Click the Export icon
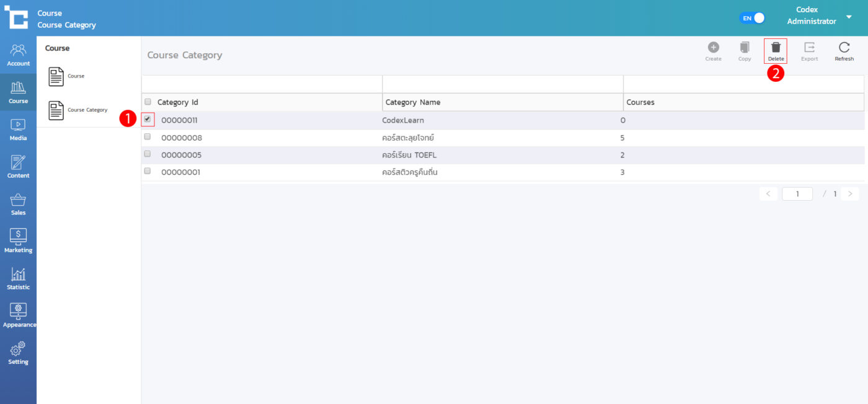Viewport: 868px width, 404px height. click(x=809, y=48)
